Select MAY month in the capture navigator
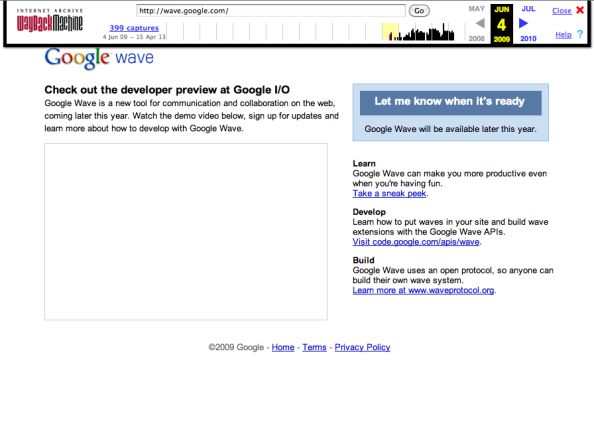Image resolution: width=594 pixels, height=447 pixels. click(x=477, y=9)
